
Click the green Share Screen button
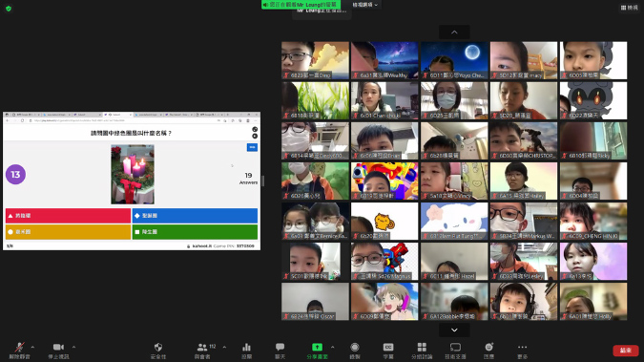pyautogui.click(x=317, y=351)
